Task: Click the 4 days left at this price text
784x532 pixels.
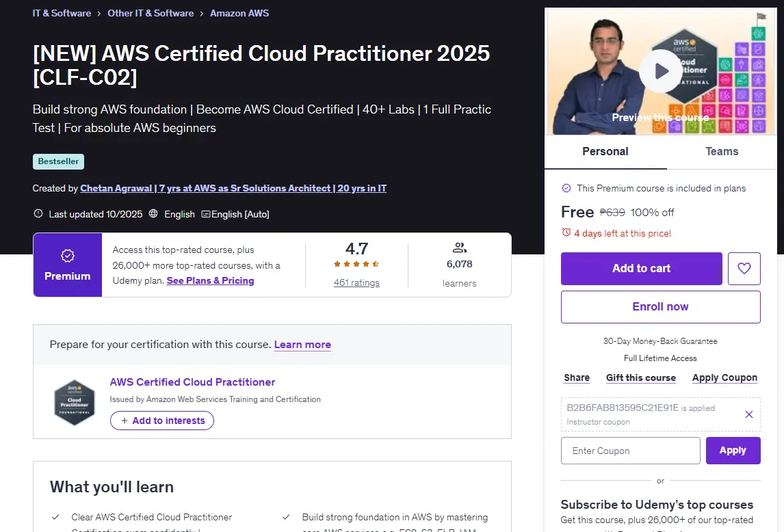Action: (x=623, y=233)
